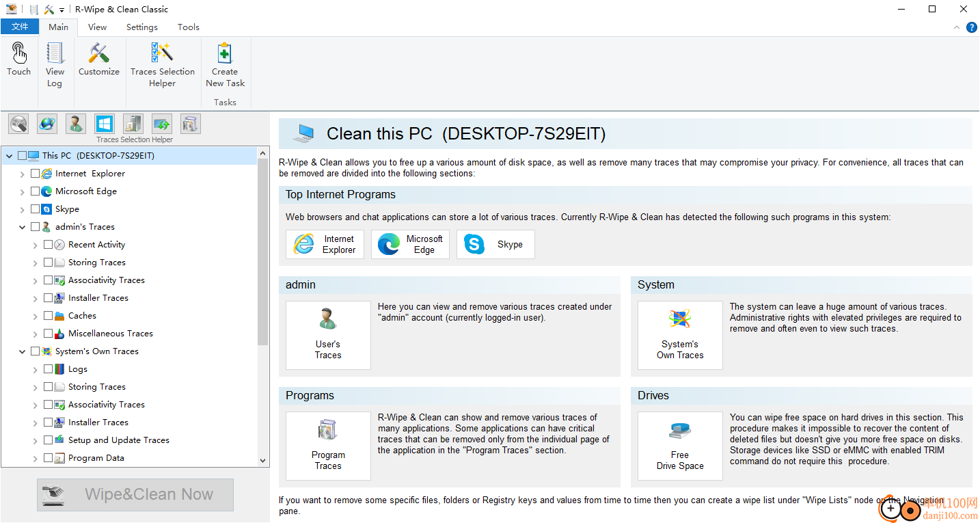Check the This PC checkbox

coord(22,156)
